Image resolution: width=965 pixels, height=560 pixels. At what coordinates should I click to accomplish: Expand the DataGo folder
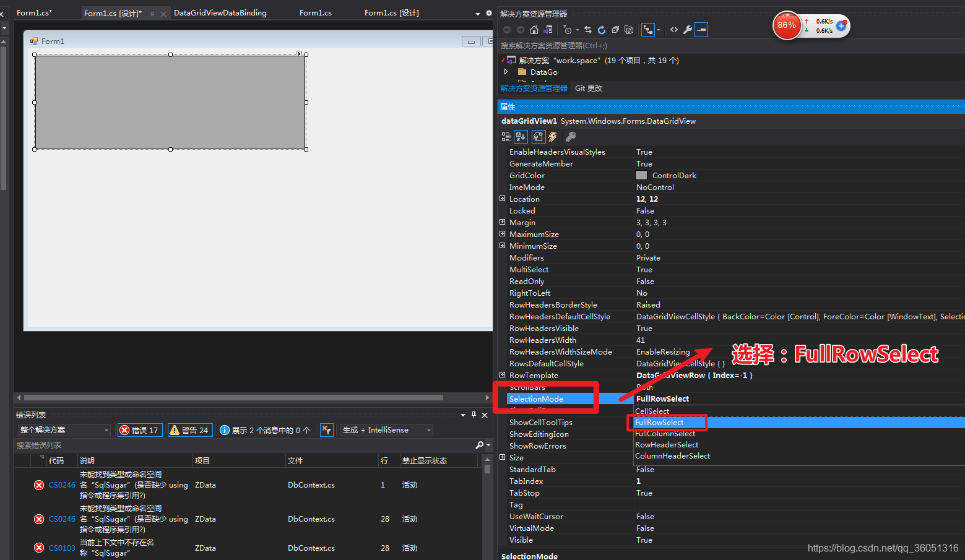(x=506, y=72)
